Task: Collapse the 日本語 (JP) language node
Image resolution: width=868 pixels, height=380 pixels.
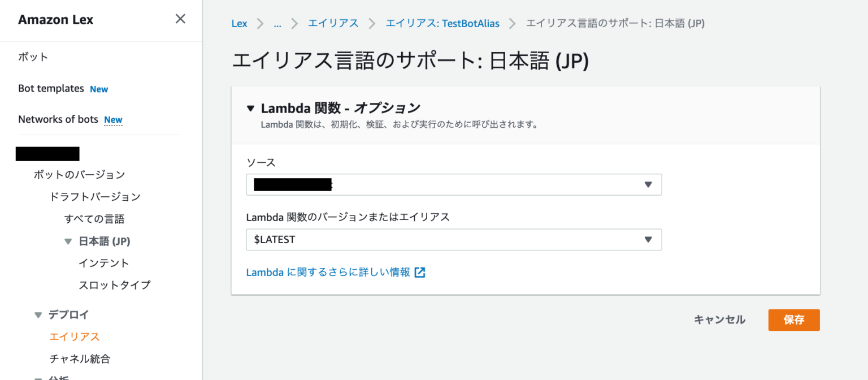Action: coord(68,241)
